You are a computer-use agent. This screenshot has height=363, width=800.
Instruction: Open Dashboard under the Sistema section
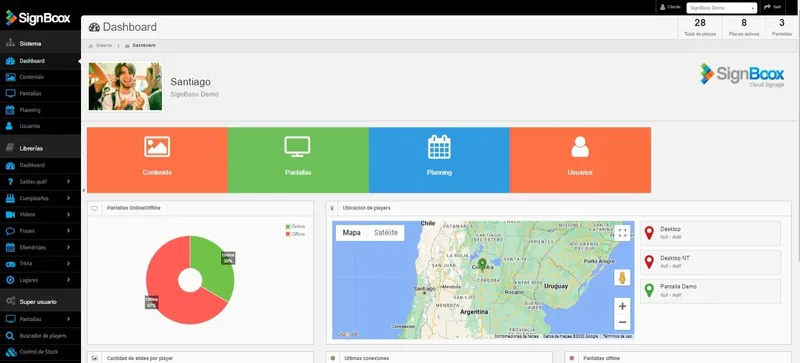click(40, 61)
